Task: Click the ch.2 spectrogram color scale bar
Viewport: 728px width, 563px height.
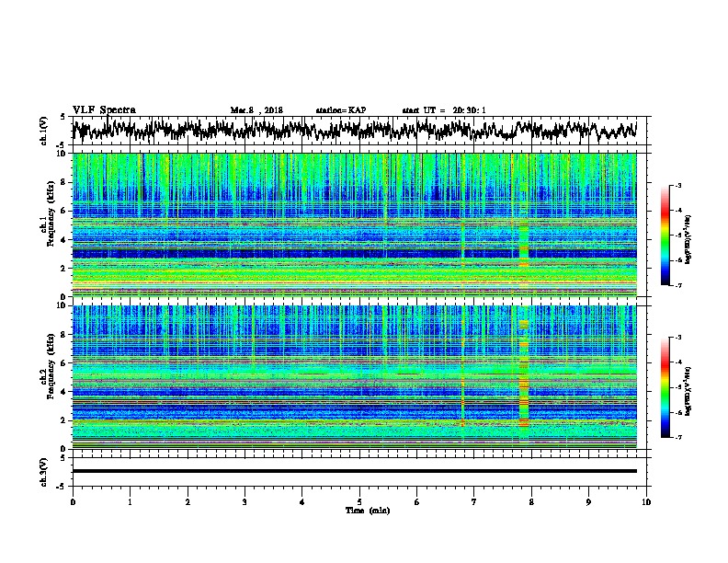Action: [x=665, y=387]
